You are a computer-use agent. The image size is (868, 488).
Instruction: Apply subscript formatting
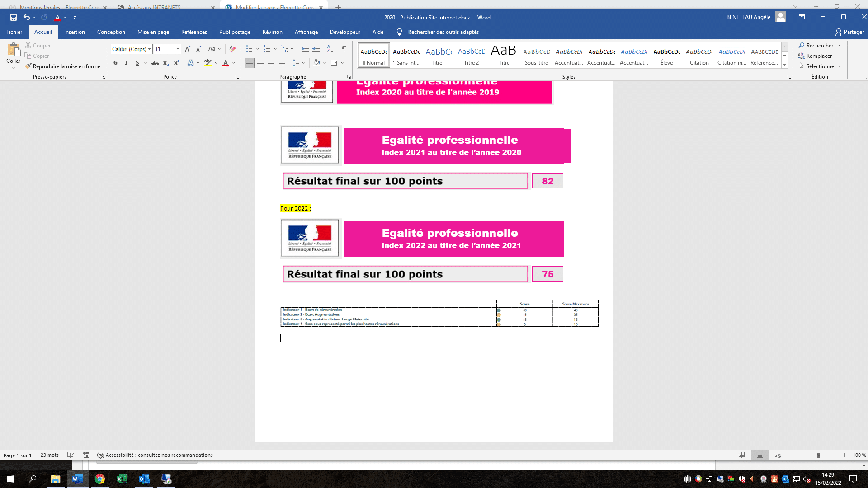[x=166, y=63]
